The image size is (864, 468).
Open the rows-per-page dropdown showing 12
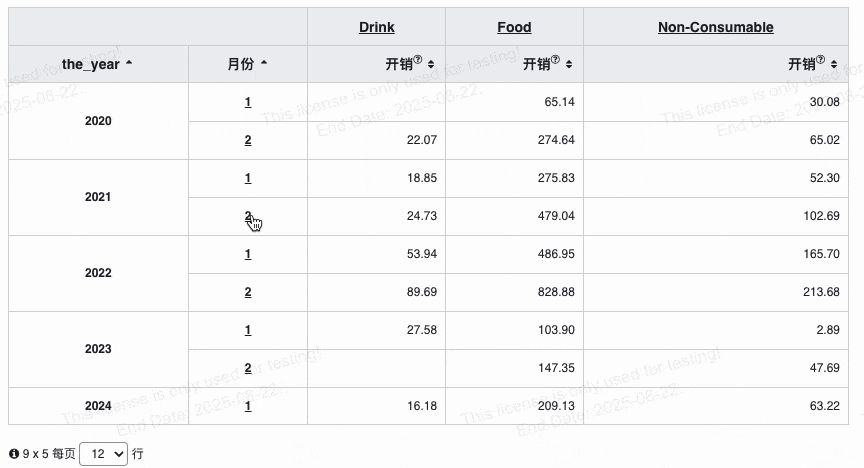[x=104, y=454]
